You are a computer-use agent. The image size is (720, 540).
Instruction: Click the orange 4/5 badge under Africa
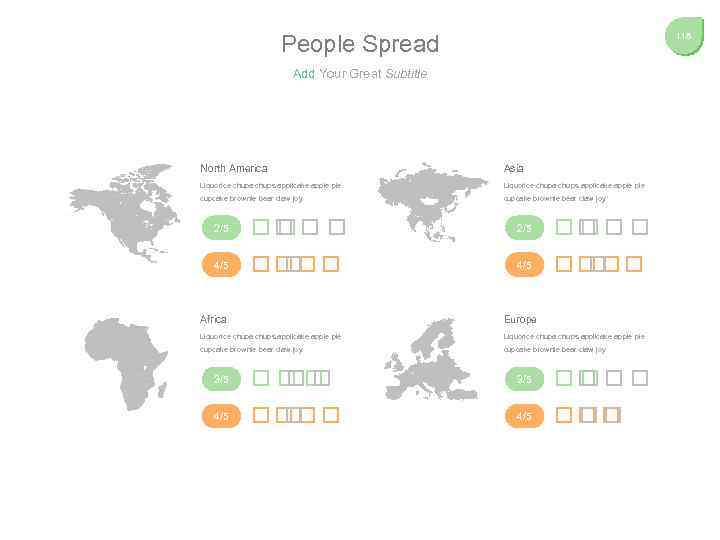[221, 415]
